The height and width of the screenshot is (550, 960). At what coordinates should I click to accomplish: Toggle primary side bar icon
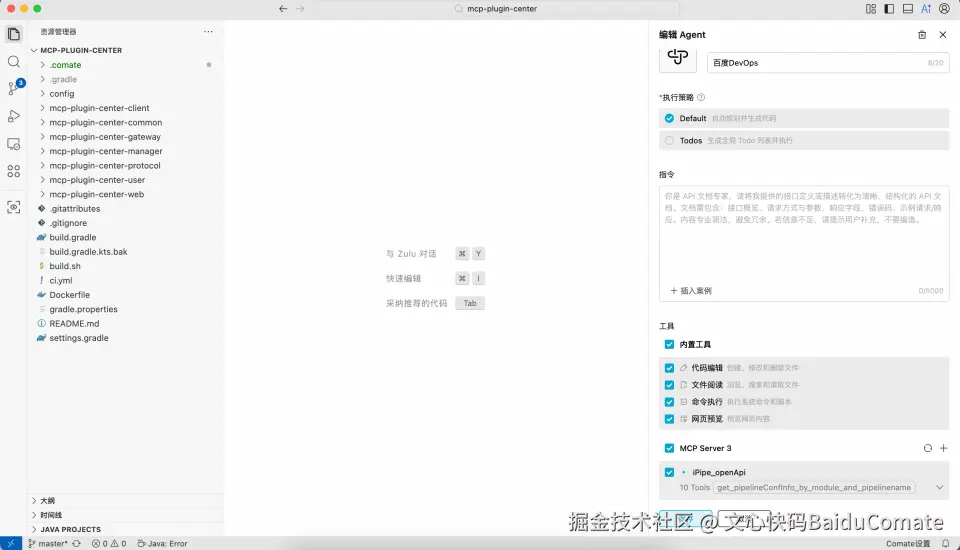tap(889, 9)
